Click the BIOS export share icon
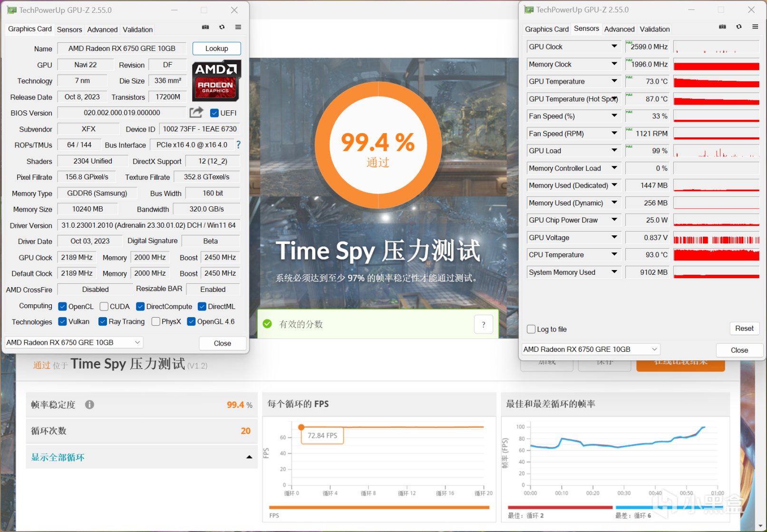The height and width of the screenshot is (532, 767). (x=196, y=113)
